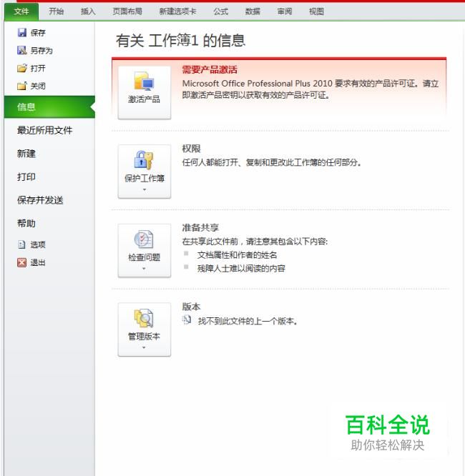Click the small document icon beside 找不到此文件的上一个版本
The height and width of the screenshot is (476, 465).
[187, 320]
